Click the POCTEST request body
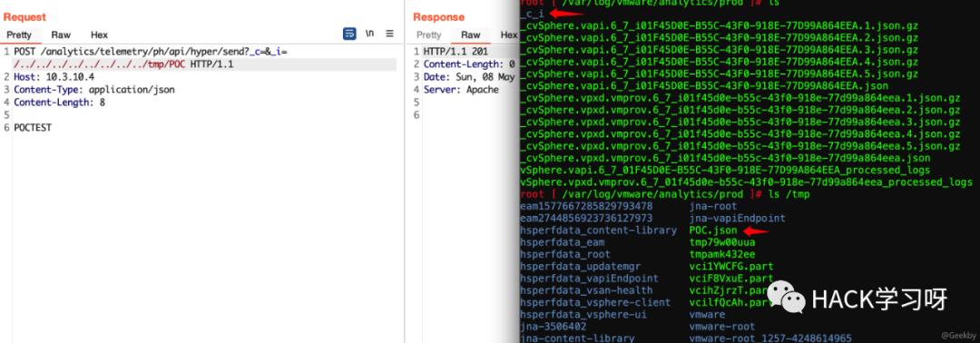 tap(33, 128)
